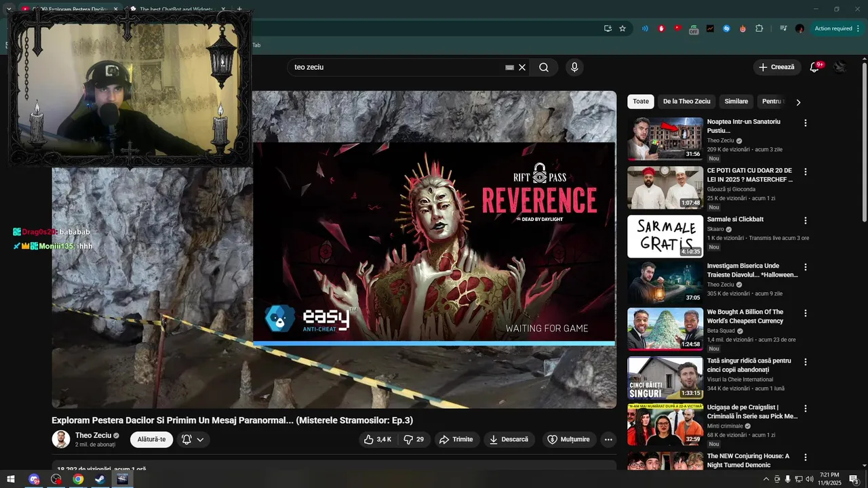Viewport: 868px width, 488px height.
Task: Open the flame face extension icon
Action: [743, 28]
